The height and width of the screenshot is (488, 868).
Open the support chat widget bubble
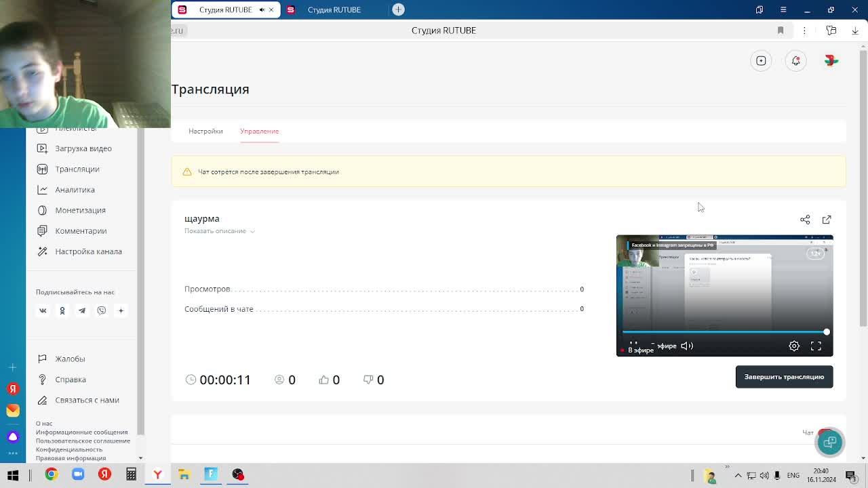(x=829, y=442)
